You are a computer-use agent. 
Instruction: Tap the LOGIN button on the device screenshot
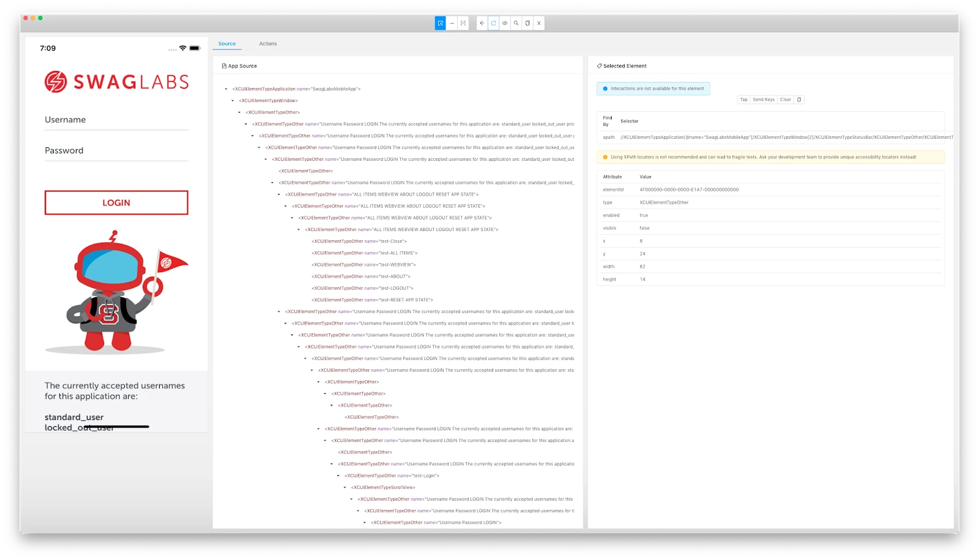click(116, 202)
